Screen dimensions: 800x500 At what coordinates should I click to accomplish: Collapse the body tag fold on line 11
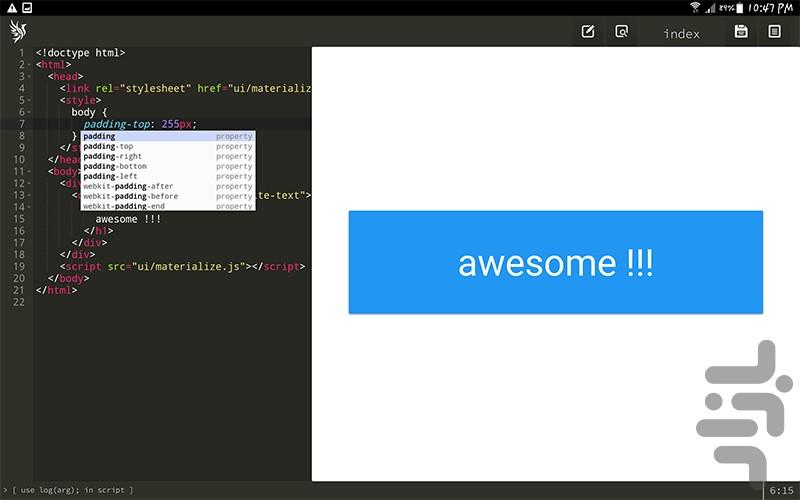click(x=30, y=172)
